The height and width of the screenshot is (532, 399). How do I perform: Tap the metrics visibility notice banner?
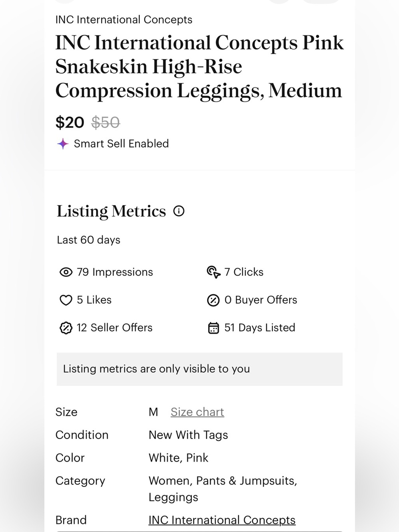pos(199,369)
